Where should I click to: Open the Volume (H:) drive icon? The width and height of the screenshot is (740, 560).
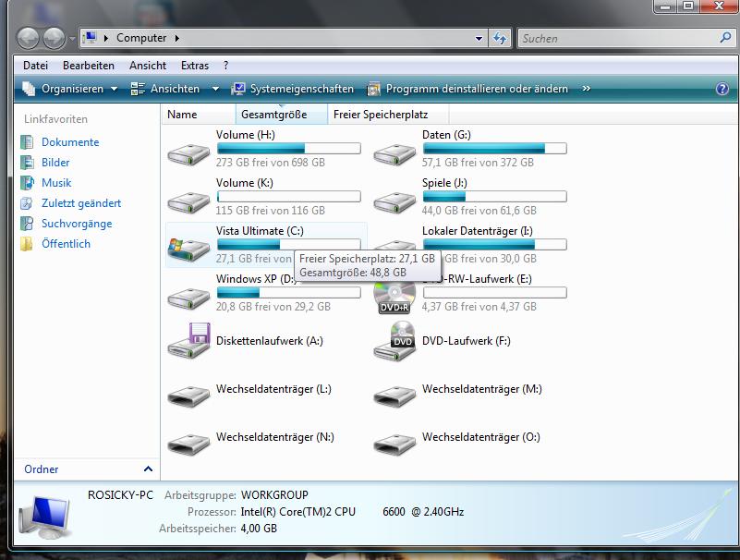pos(188,154)
